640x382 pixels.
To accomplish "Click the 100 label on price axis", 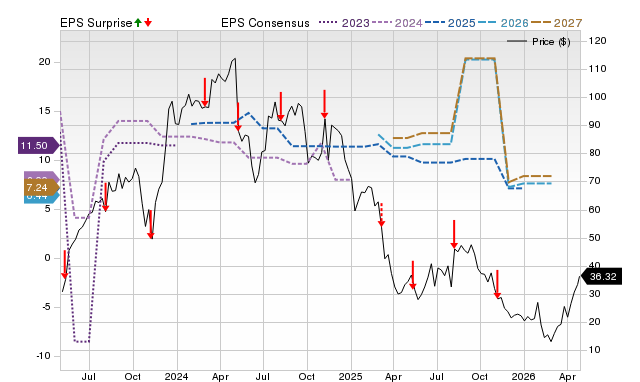I will click(x=598, y=97).
